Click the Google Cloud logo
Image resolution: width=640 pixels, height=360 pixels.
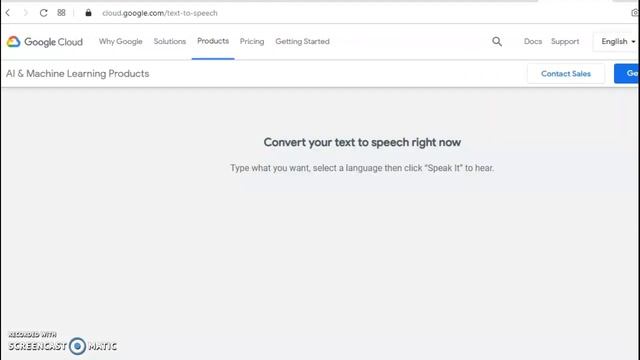(44, 42)
